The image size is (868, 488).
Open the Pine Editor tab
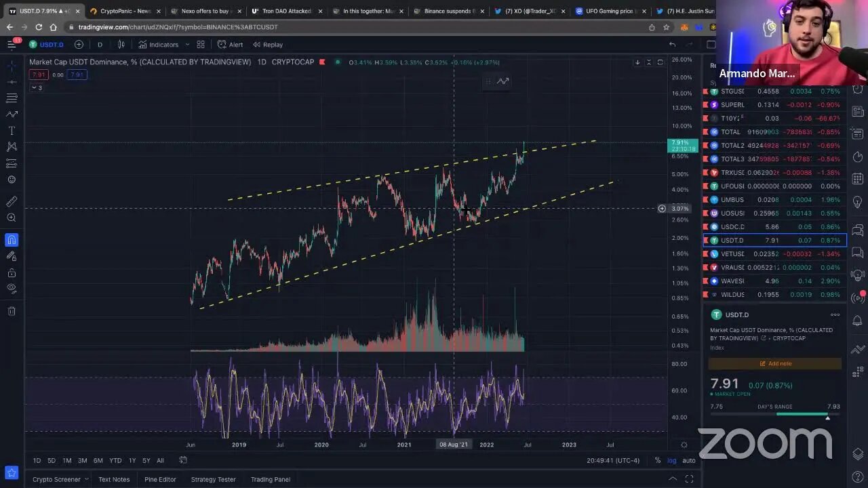click(160, 479)
